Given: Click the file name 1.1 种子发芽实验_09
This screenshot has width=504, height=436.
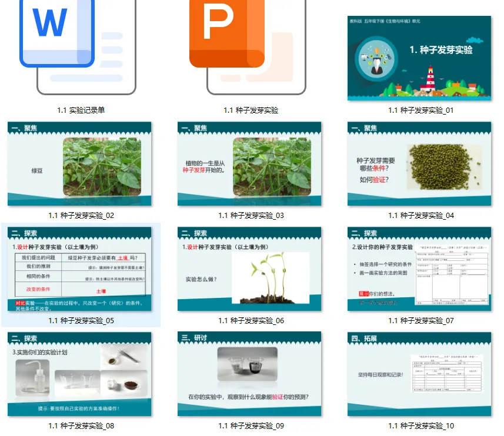Looking at the screenshot, I should click(x=251, y=426).
